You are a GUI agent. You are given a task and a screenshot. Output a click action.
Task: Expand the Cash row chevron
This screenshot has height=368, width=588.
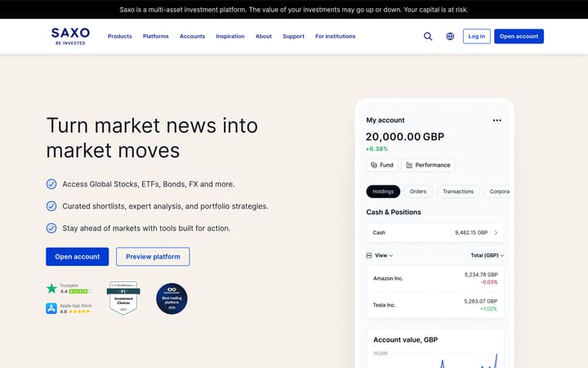click(x=496, y=232)
